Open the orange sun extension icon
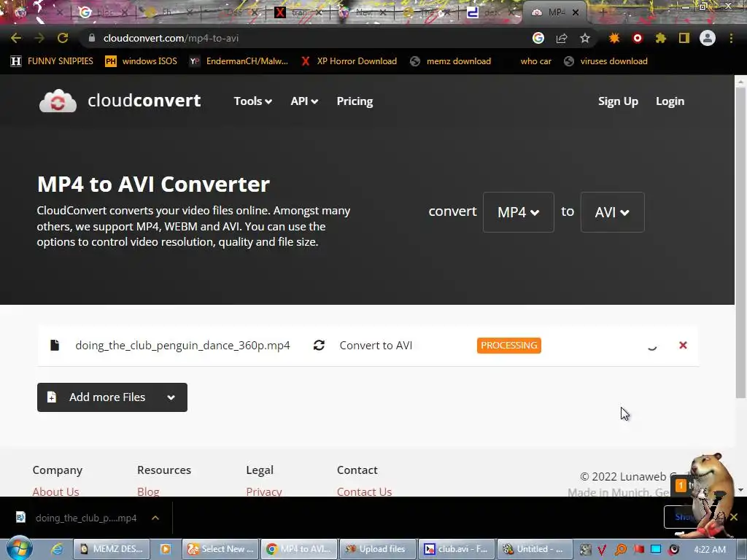This screenshot has height=560, width=747. click(x=614, y=38)
